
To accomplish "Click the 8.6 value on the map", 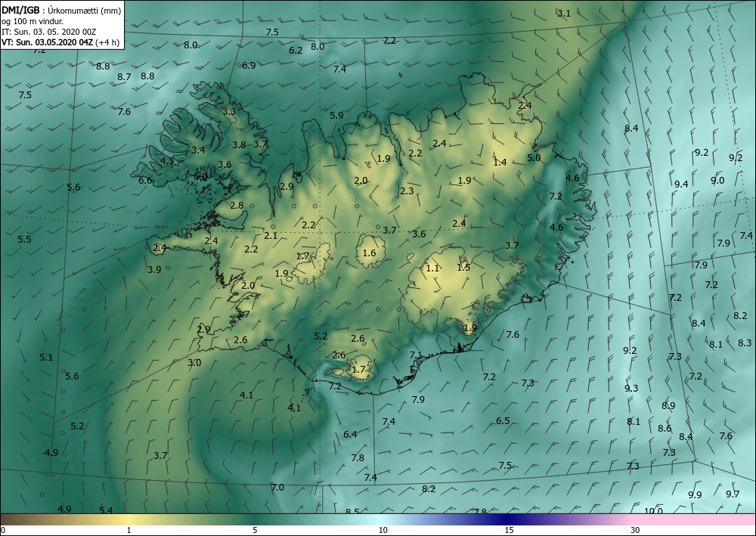I will pos(665,428).
